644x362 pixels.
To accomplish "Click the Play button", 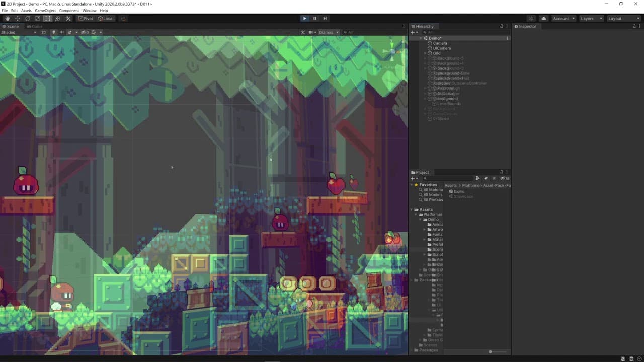I will [x=304, y=18].
